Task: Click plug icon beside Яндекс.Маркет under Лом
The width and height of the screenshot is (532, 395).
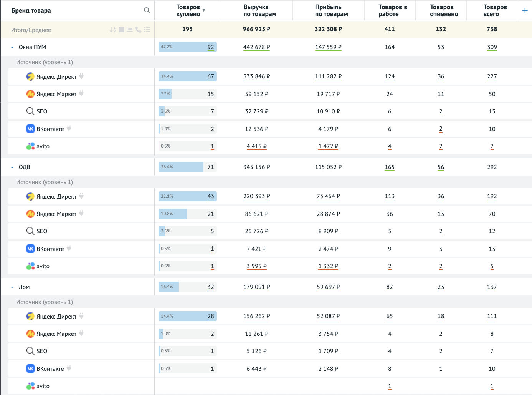Action: pos(81,333)
